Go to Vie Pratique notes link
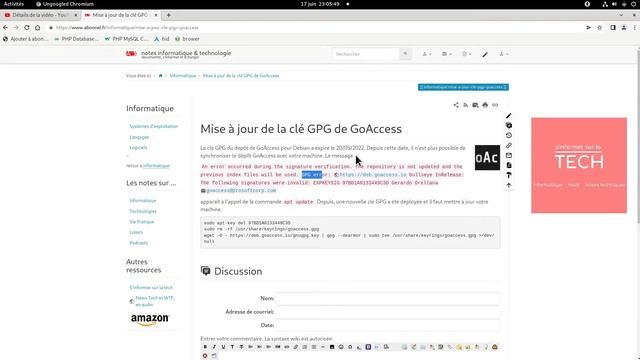The image size is (640, 360). [x=142, y=222]
